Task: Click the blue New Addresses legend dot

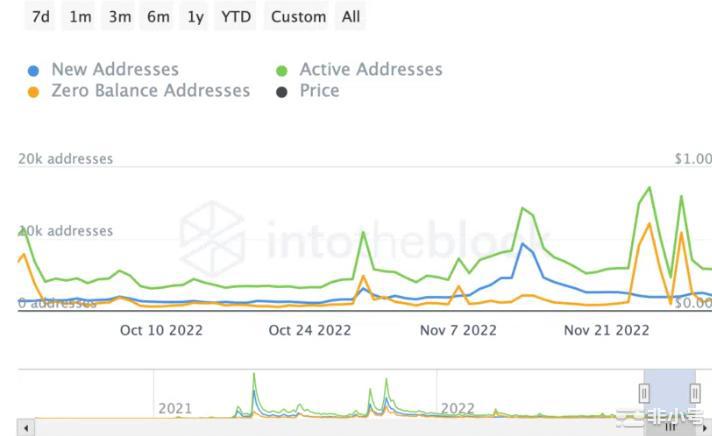Action: click(33, 71)
